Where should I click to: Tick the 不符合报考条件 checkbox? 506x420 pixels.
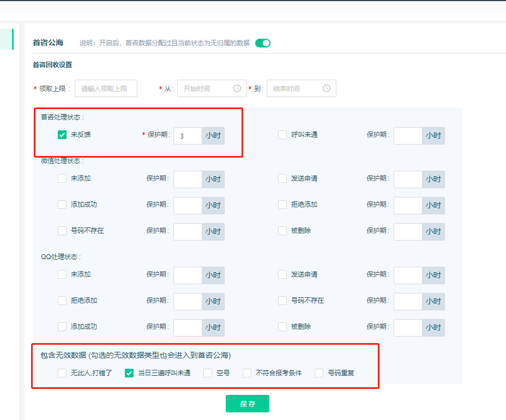247,373
